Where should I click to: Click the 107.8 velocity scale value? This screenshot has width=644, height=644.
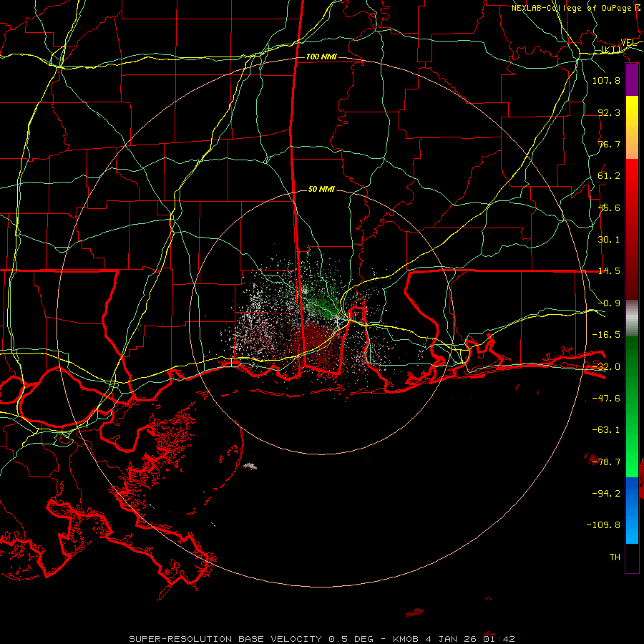click(606, 80)
